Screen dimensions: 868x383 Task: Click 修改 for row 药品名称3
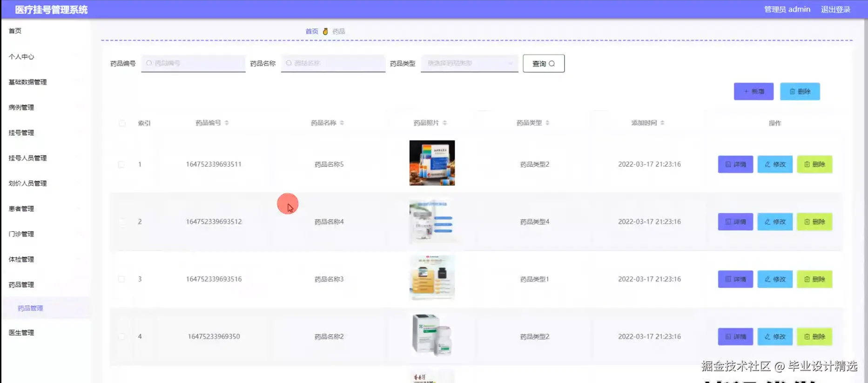(775, 279)
